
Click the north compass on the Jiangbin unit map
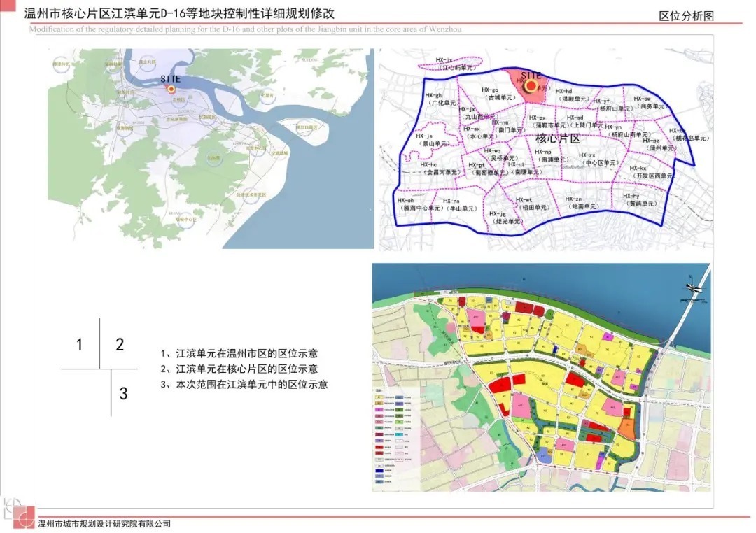click(x=694, y=289)
